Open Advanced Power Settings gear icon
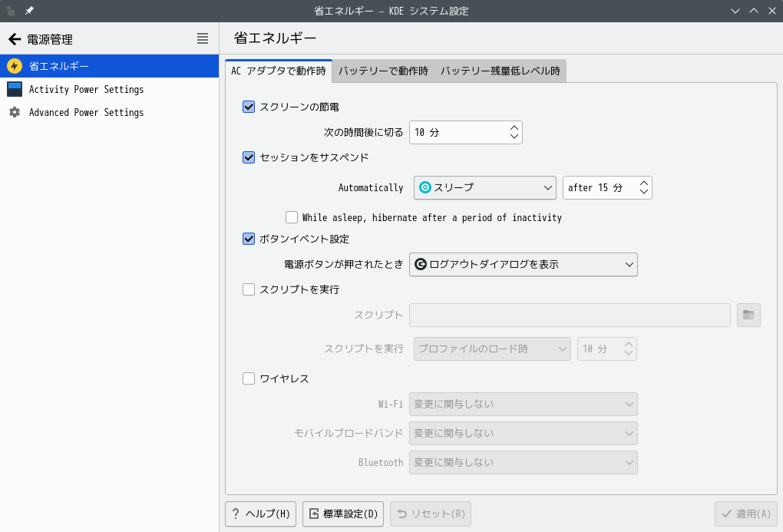The width and height of the screenshot is (783, 532). pos(15,112)
